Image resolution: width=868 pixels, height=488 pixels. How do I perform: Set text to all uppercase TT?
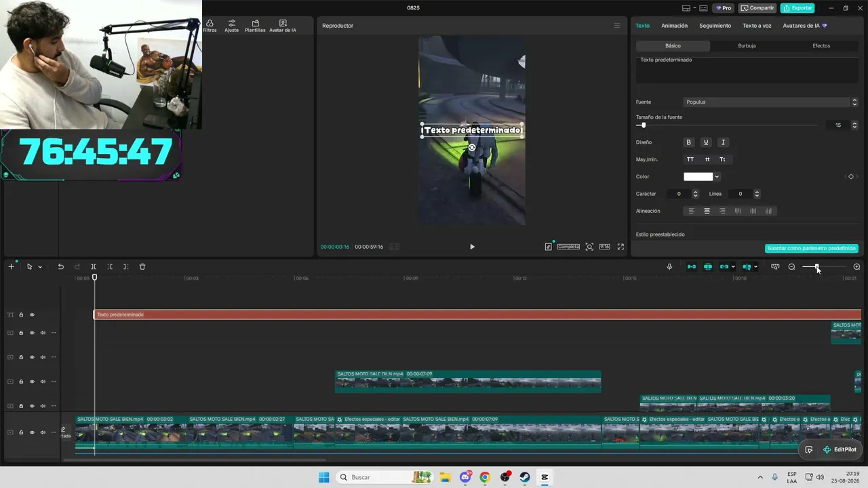pos(690,159)
